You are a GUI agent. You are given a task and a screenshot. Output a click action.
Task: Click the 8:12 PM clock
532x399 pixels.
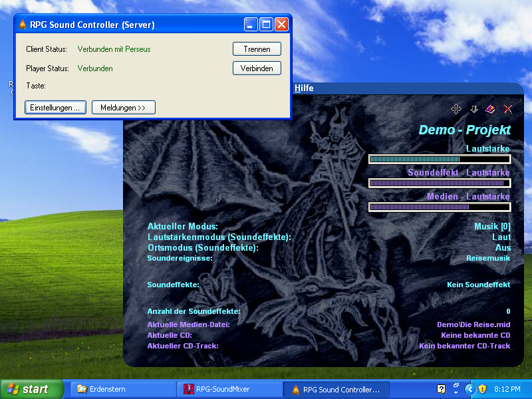[x=507, y=389]
